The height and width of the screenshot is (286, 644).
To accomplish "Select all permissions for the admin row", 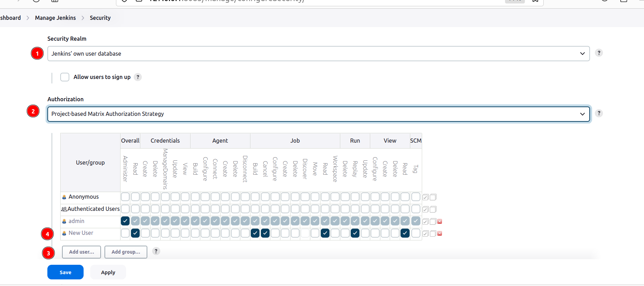I will pyautogui.click(x=425, y=222).
